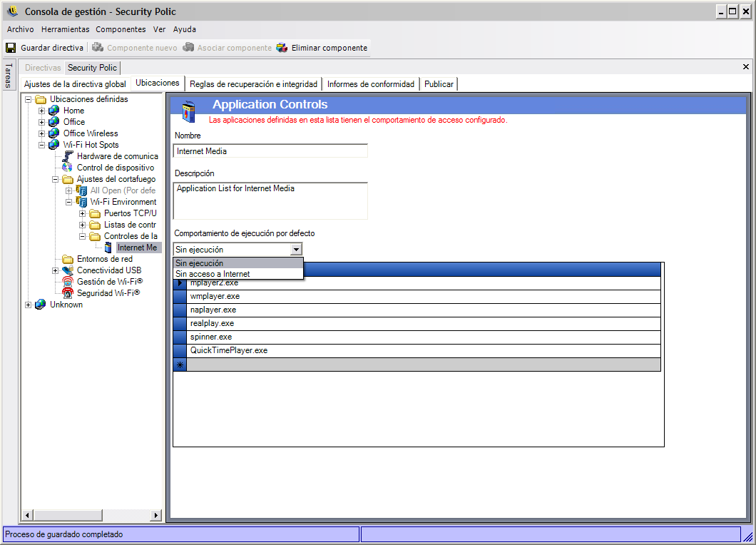Select the Gestión de Wi-Fi icon
756x545 pixels.
[x=68, y=282]
